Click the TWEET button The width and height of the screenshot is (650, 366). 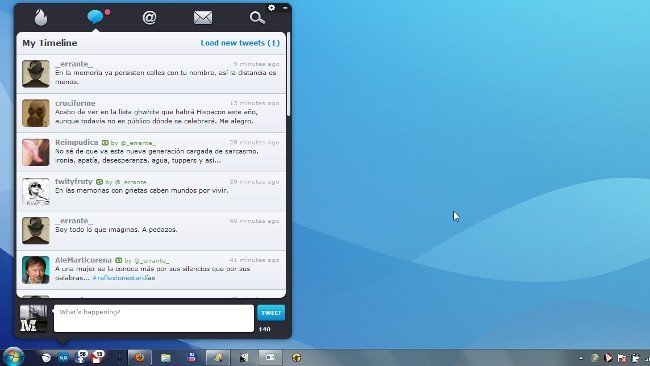click(x=271, y=313)
